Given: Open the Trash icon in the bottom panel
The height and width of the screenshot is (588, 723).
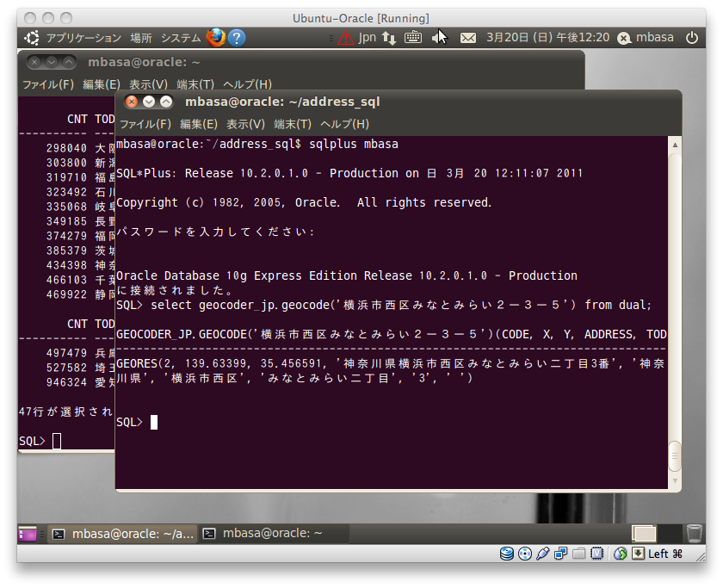Looking at the screenshot, I should (694, 533).
